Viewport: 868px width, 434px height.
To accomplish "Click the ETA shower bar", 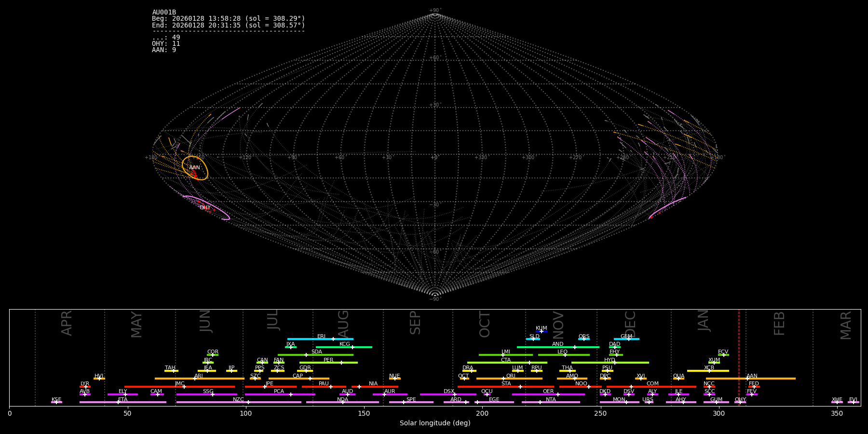I will [123, 402].
